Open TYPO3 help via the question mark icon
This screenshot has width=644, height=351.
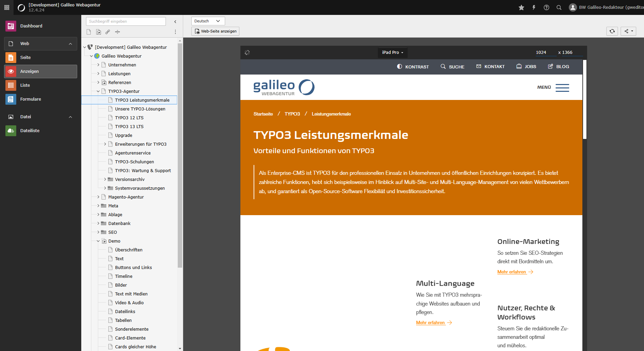click(x=546, y=7)
